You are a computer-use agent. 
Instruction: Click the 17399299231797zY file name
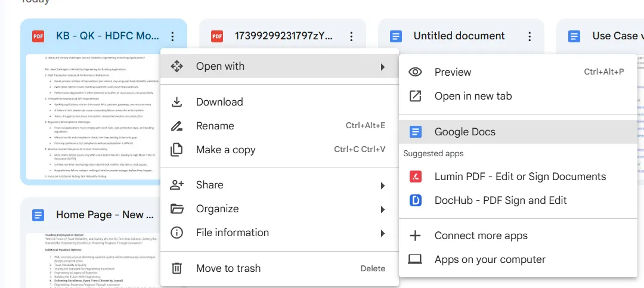click(x=284, y=36)
